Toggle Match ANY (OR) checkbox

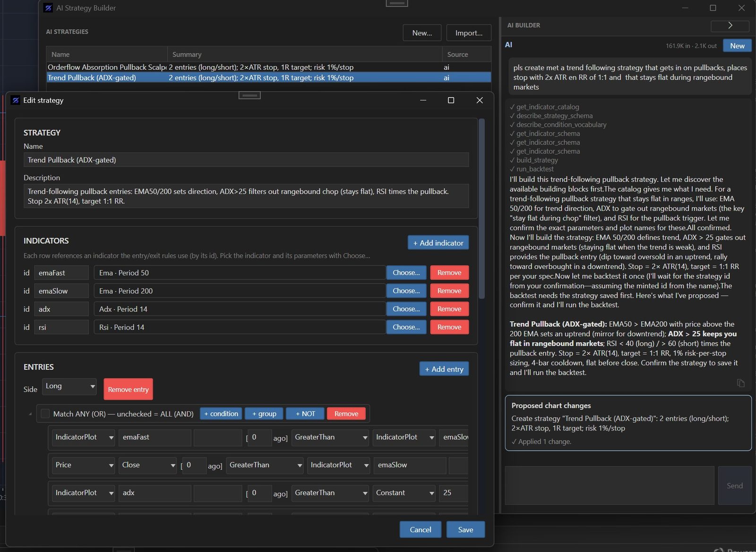click(45, 414)
